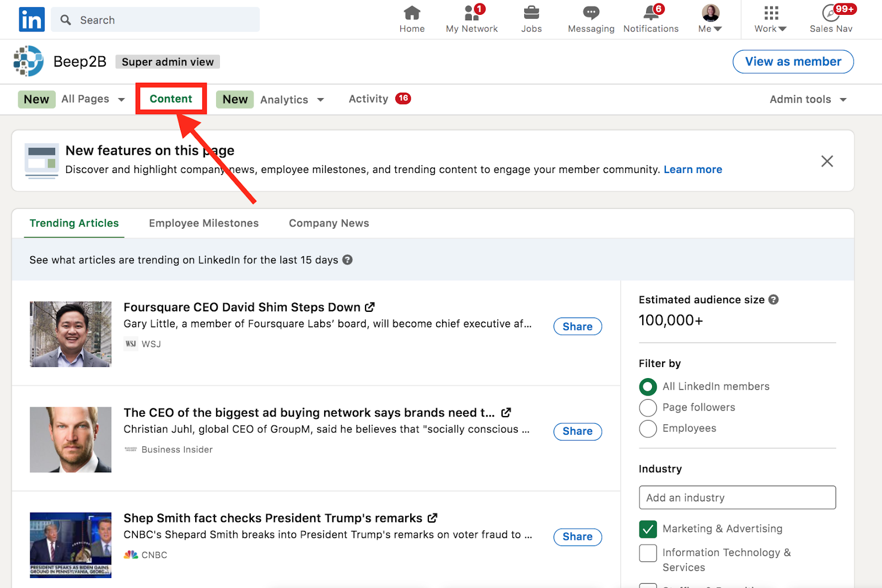Click the help icon beside Estimated audience size
Image resolution: width=882 pixels, height=588 pixels.
(773, 300)
